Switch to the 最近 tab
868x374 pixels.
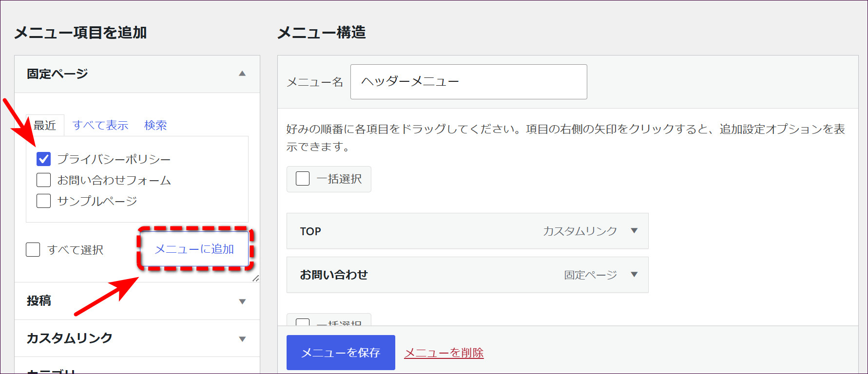pos(45,126)
